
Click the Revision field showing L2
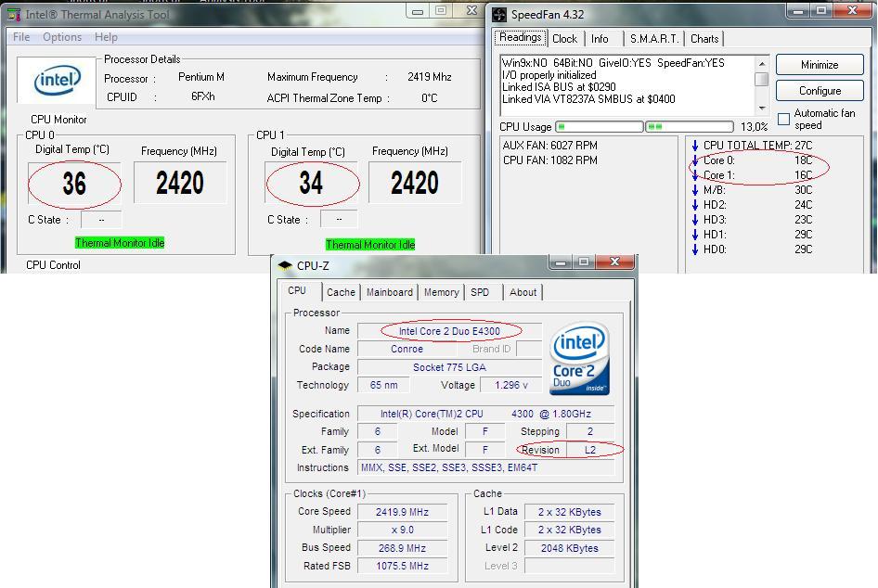click(590, 450)
